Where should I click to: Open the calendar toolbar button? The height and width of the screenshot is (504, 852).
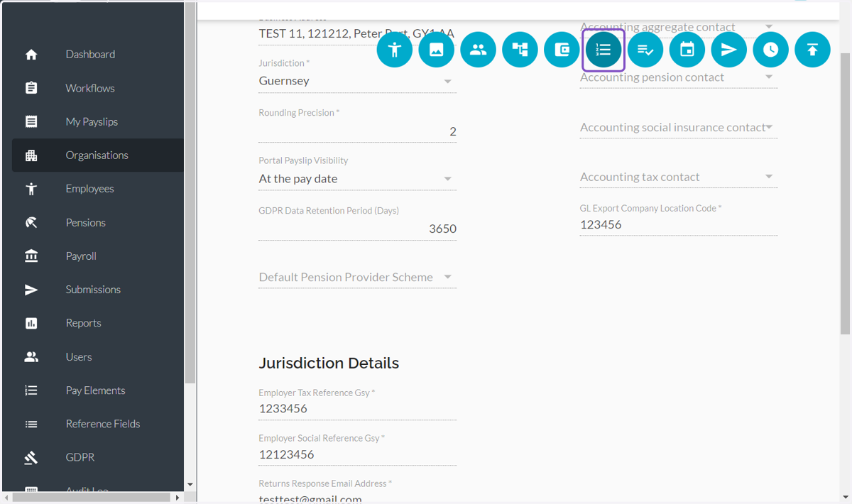(687, 50)
